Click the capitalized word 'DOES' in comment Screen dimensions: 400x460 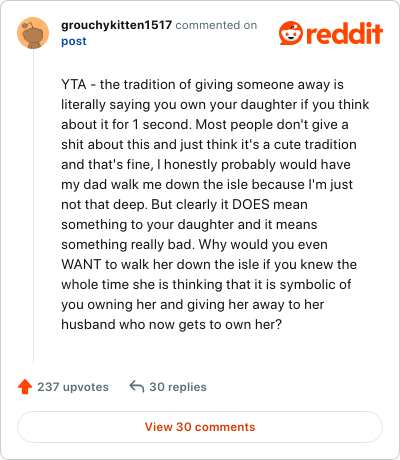[x=250, y=204]
